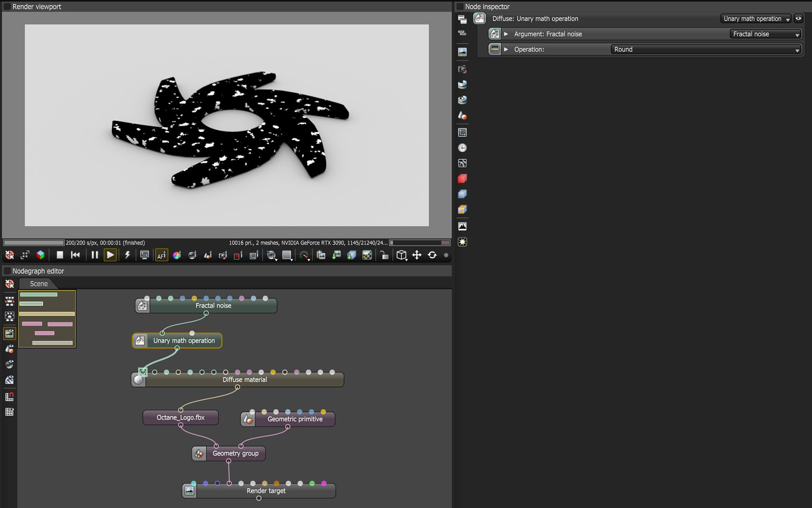Image resolution: width=812 pixels, height=508 pixels.
Task: Toggle the viewport resolution lock padlock
Action: click(384, 255)
